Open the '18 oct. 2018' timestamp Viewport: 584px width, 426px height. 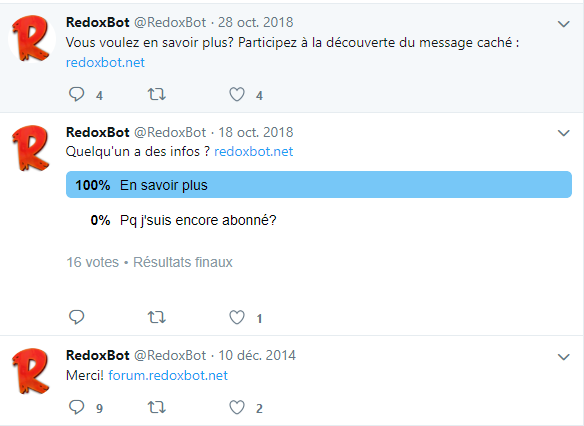point(256,132)
